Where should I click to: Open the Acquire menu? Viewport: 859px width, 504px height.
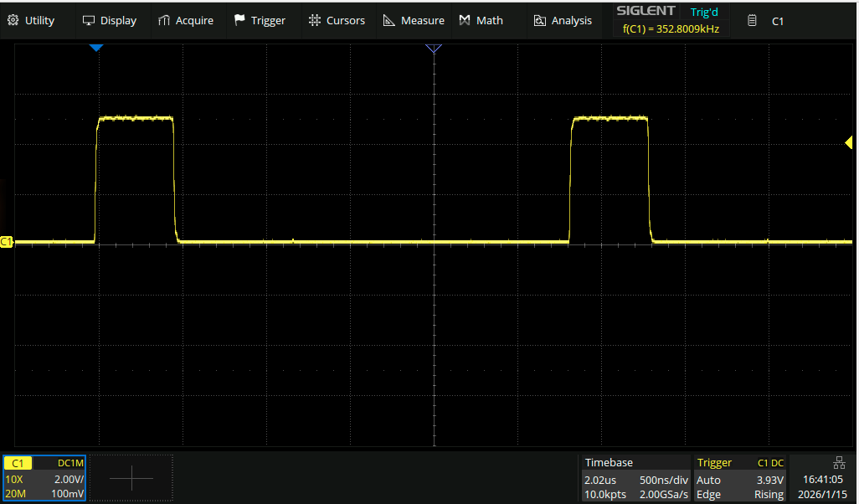[x=185, y=20]
